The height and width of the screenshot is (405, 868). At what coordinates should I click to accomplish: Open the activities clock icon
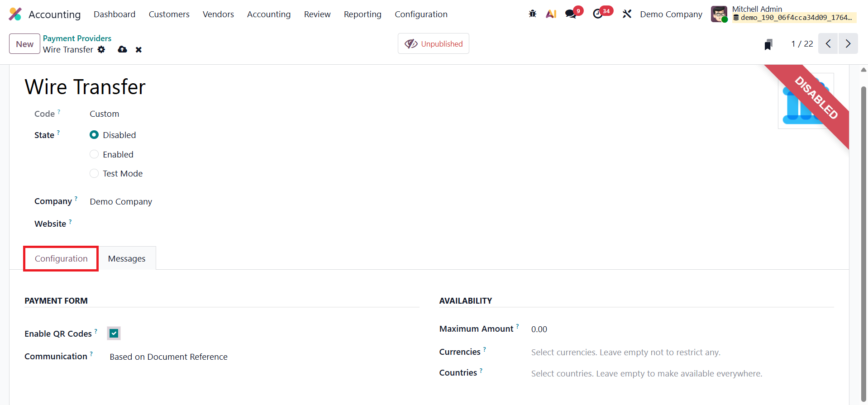pyautogui.click(x=598, y=14)
